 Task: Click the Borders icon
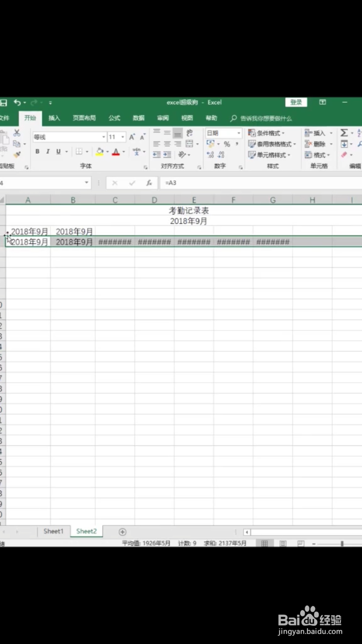point(79,151)
